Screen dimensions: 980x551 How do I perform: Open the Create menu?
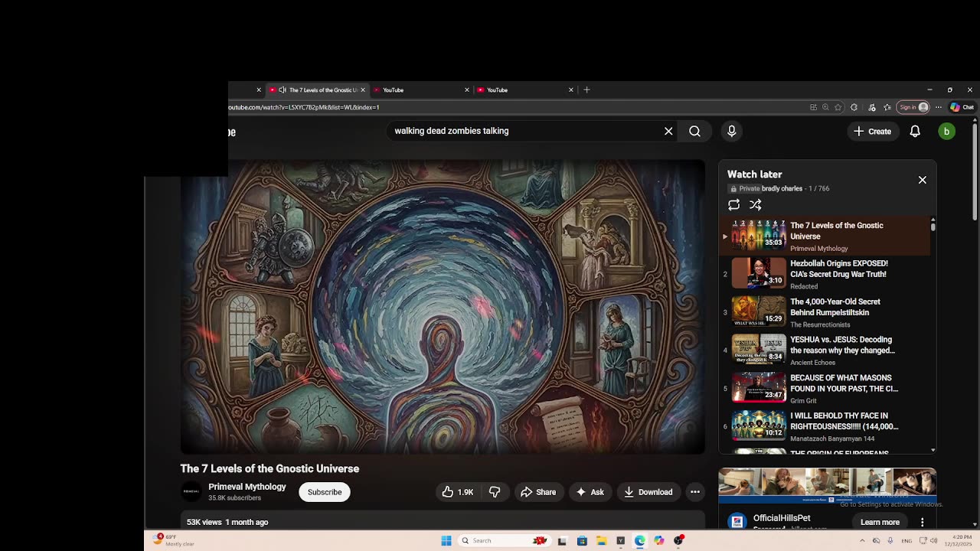tap(872, 132)
